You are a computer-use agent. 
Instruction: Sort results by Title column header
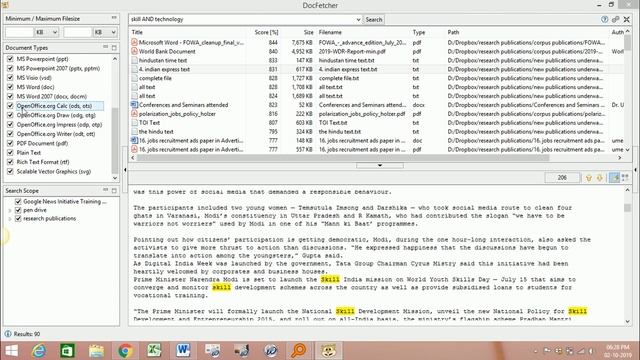point(187,32)
